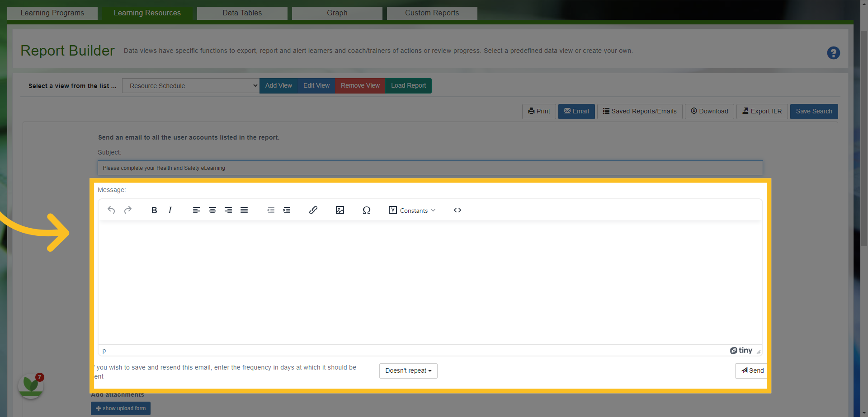Click the Load Report button
This screenshot has width=868, height=417.
point(408,86)
